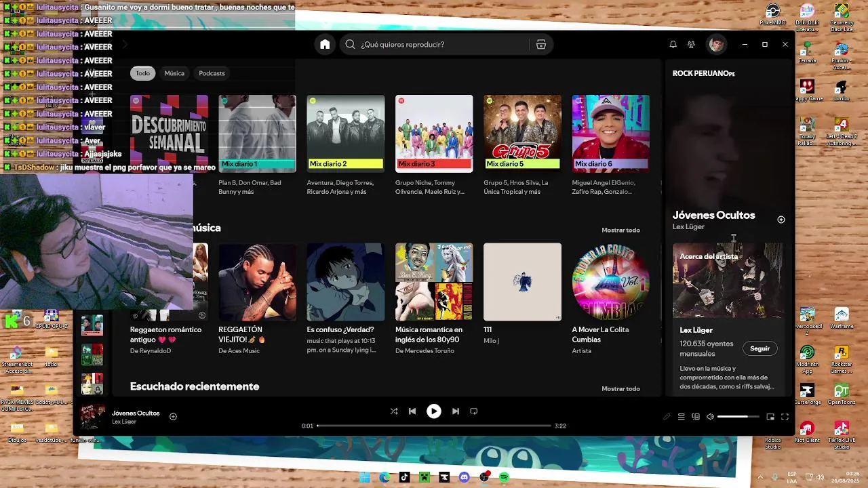868x488 pixels.
Task: Select the Música filter chip
Action: 174,73
